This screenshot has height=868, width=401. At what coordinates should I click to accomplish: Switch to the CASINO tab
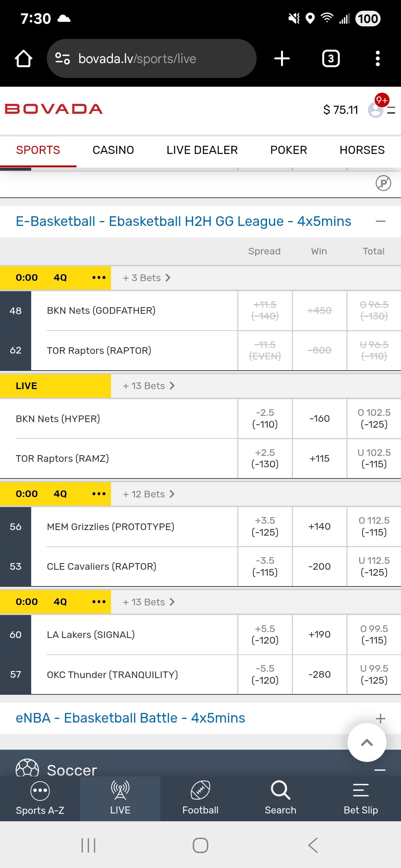[x=113, y=150]
